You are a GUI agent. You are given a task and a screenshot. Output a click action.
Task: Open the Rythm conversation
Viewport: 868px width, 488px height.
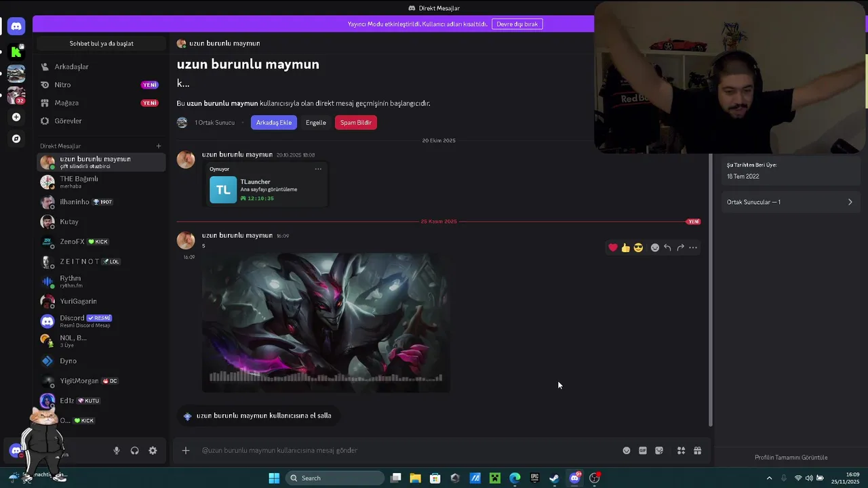(x=101, y=281)
